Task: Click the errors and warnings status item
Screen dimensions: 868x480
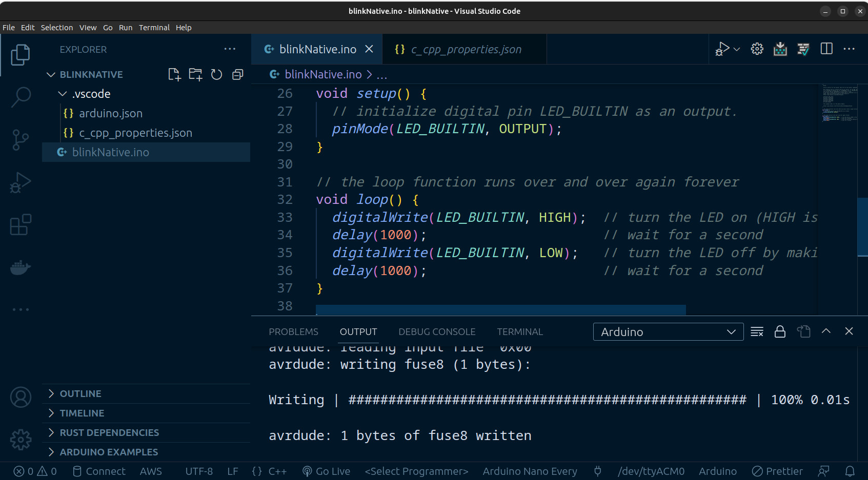Action: click(35, 471)
